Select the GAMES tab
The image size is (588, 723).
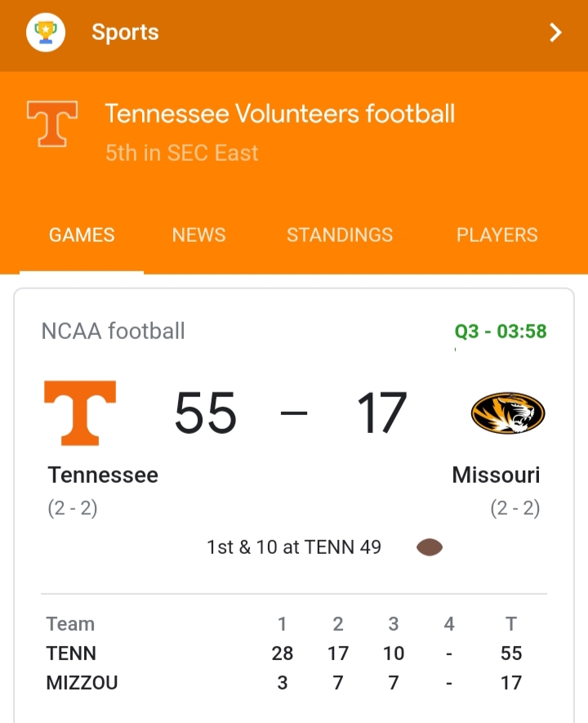coord(82,235)
